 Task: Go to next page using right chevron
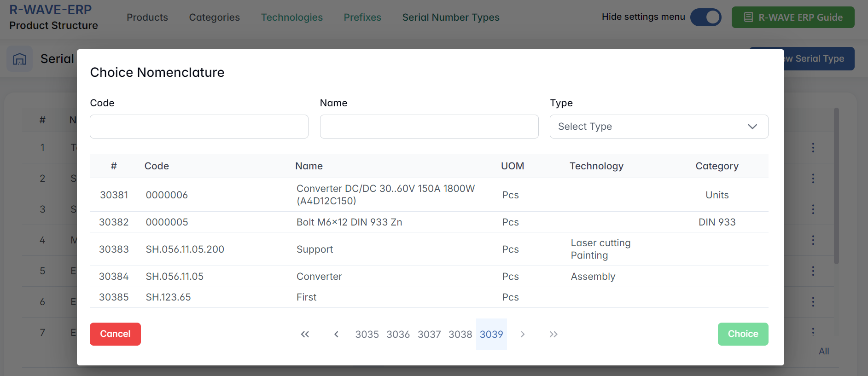click(522, 334)
